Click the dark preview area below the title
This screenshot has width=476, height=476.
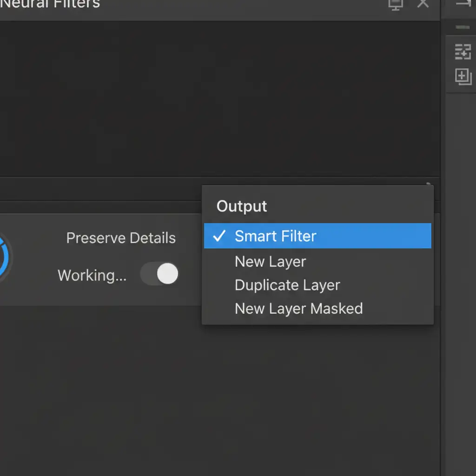[x=218, y=98]
